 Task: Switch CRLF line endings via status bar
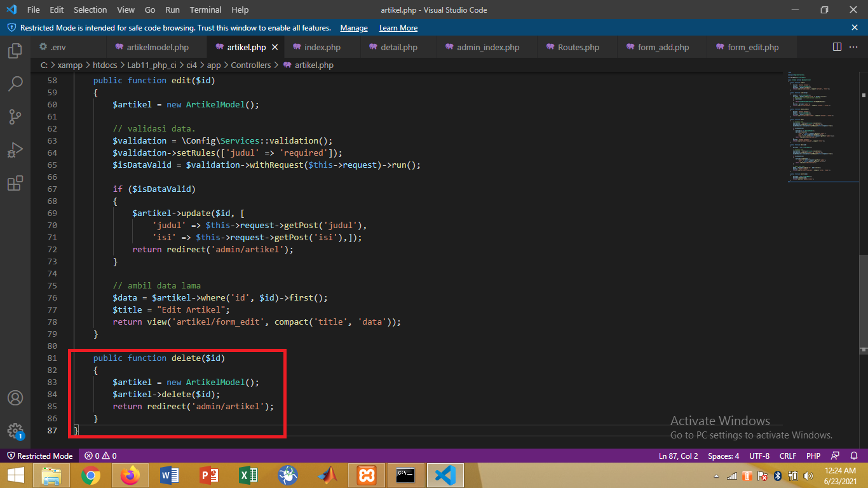click(787, 456)
